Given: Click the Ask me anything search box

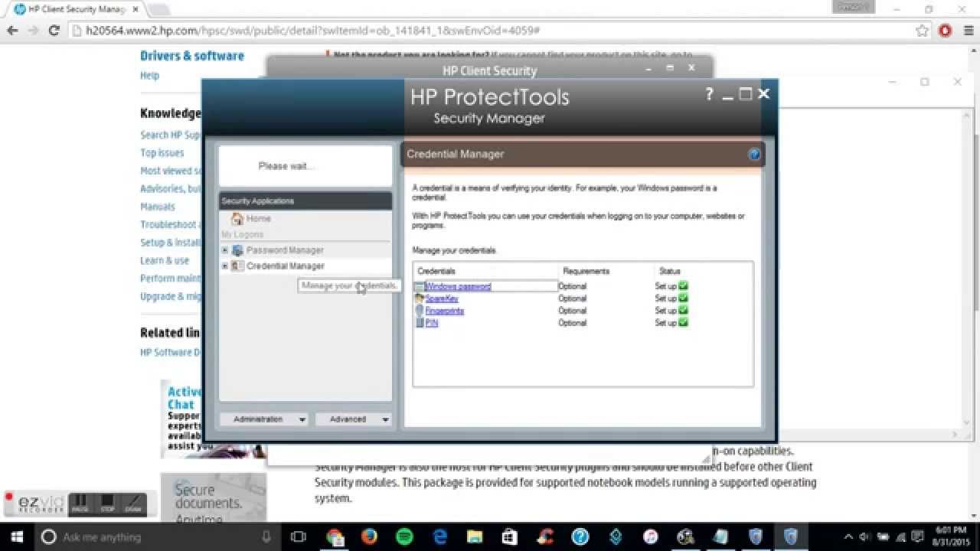Looking at the screenshot, I should tap(159, 536).
